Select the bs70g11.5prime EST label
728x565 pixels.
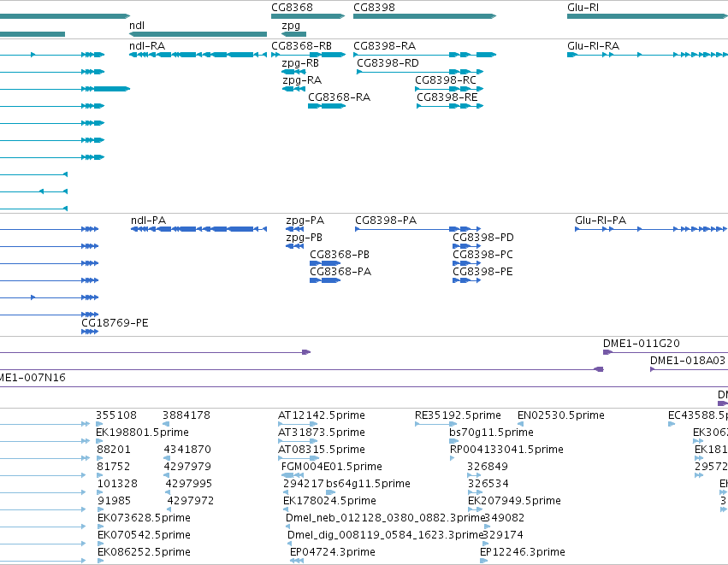coord(491,433)
